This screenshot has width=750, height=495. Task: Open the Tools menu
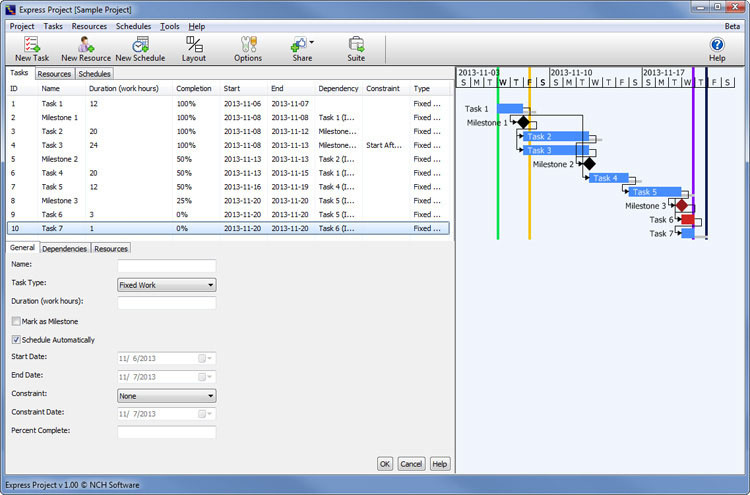[x=170, y=26]
